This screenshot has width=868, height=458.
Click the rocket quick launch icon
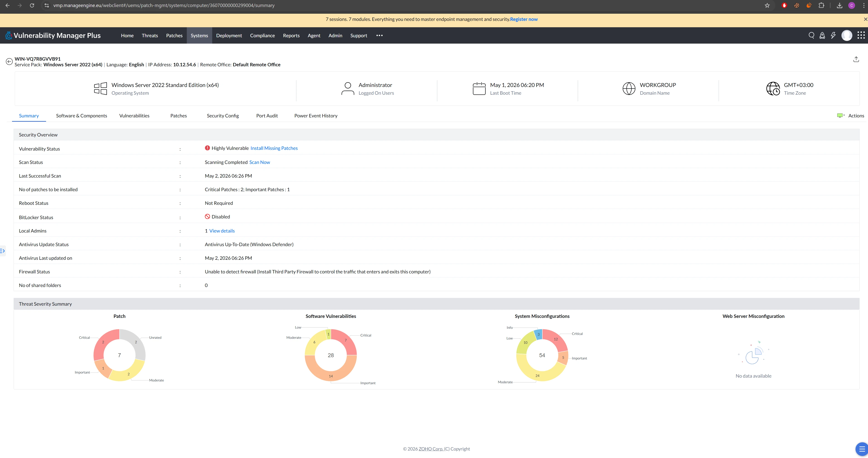[822, 35]
